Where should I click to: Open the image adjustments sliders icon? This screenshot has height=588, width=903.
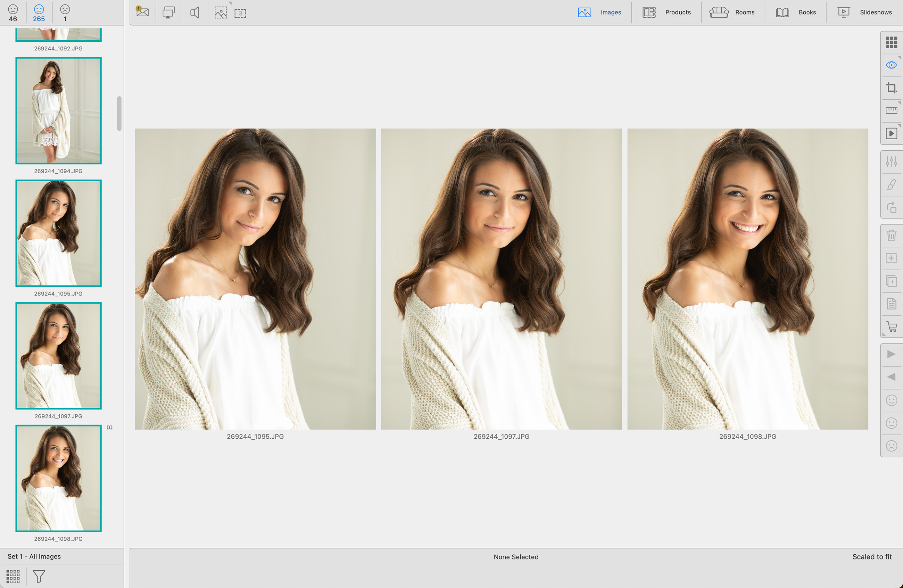[891, 162]
